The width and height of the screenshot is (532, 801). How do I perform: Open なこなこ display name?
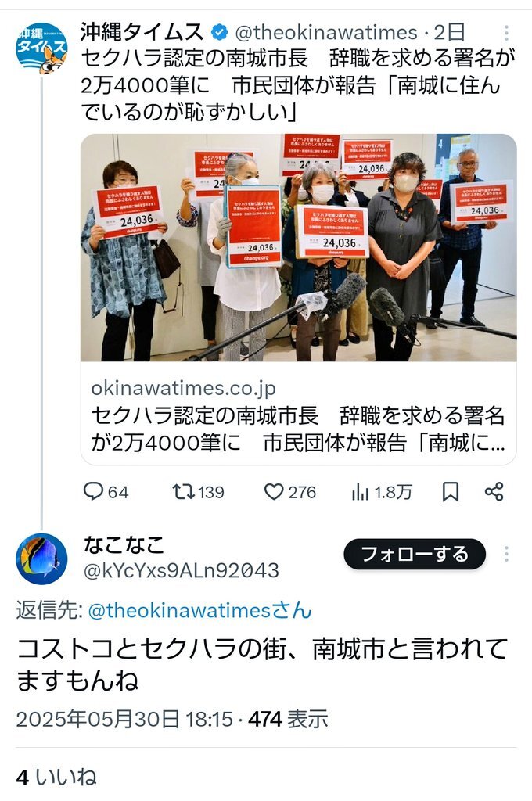[124, 545]
